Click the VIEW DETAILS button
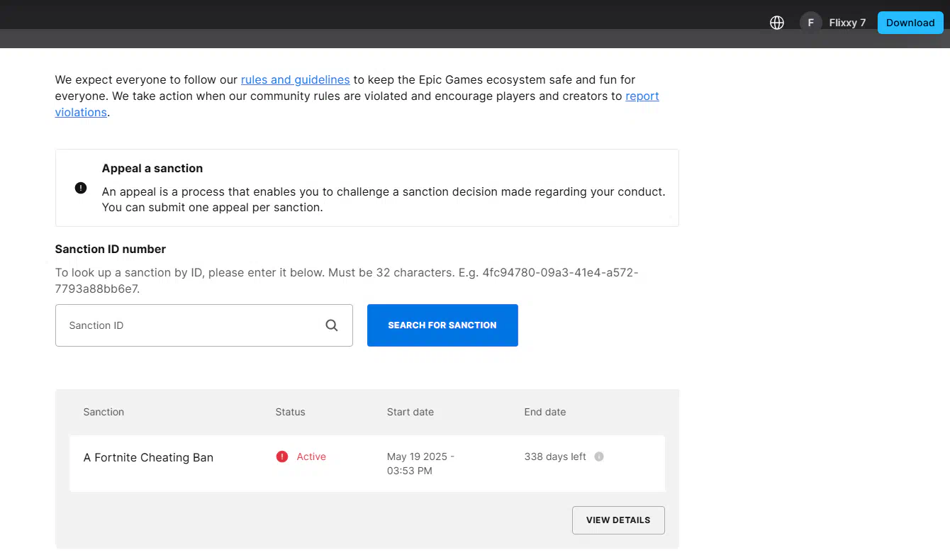Image resolution: width=950 pixels, height=560 pixels. tap(618, 520)
